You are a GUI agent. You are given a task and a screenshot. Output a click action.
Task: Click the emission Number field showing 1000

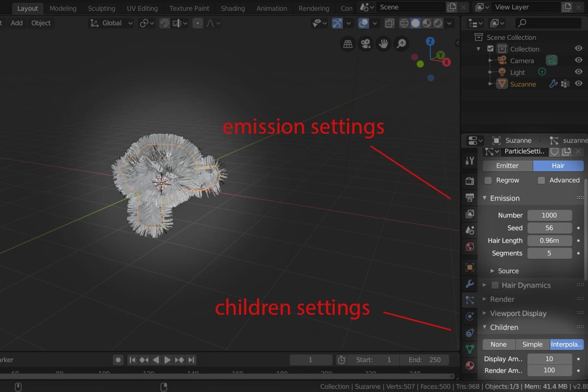point(549,215)
